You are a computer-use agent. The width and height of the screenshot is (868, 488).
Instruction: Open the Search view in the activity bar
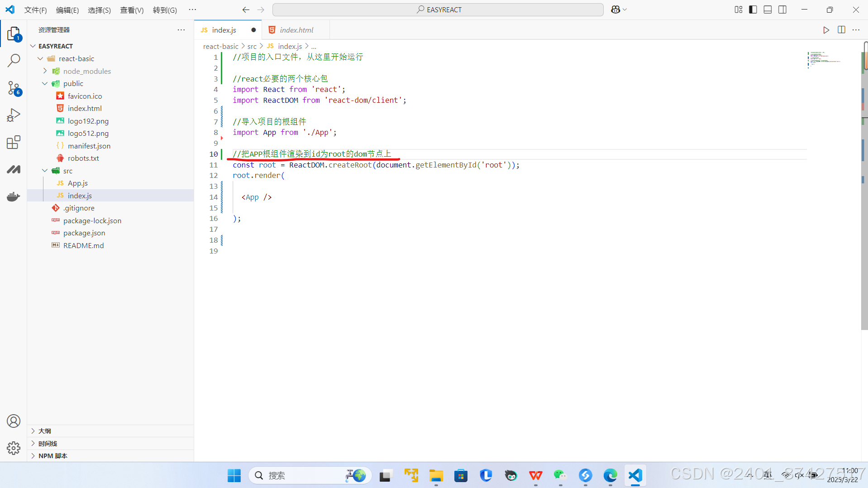click(x=14, y=60)
